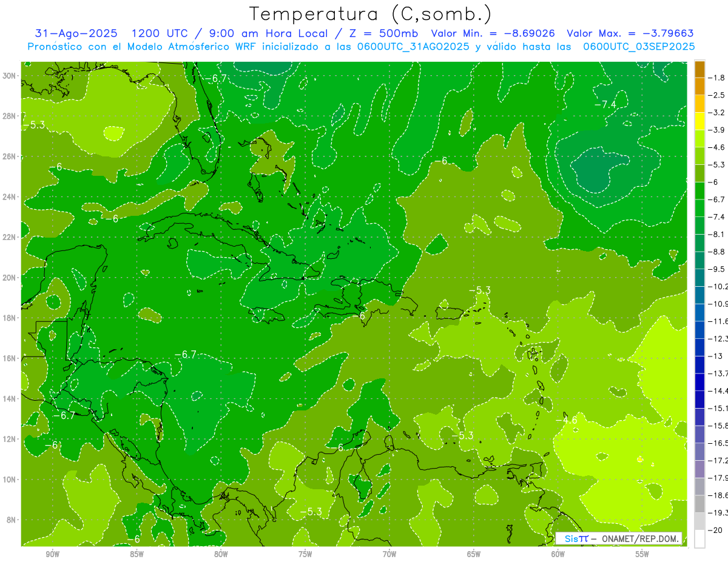The height and width of the screenshot is (562, 728).
Task: Click the 20N latitude axis label
Action: [x=10, y=278]
